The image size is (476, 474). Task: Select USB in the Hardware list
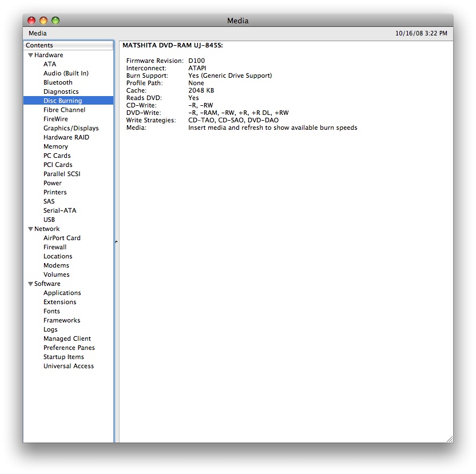point(49,220)
